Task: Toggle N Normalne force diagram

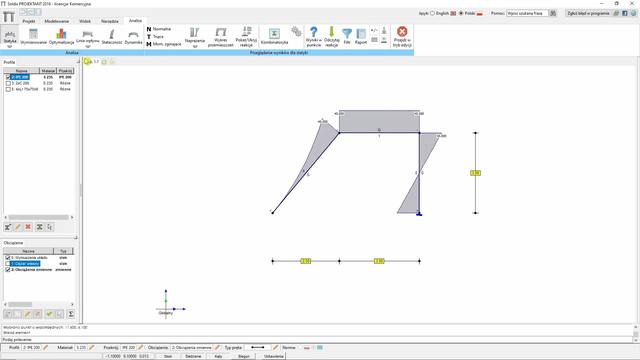Action: click(159, 29)
